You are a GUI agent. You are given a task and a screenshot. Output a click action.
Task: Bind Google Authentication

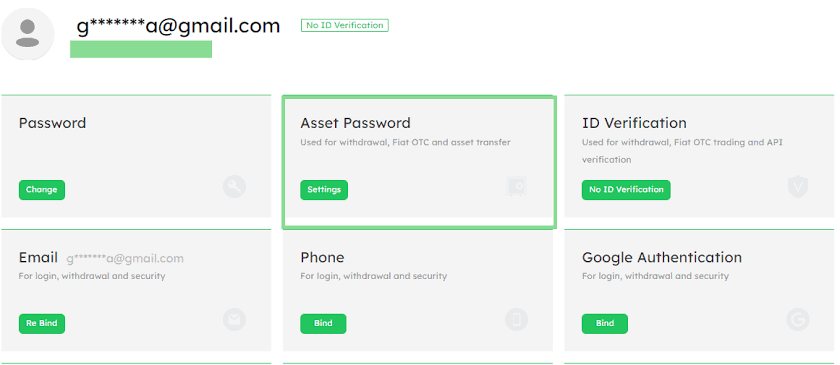click(605, 324)
